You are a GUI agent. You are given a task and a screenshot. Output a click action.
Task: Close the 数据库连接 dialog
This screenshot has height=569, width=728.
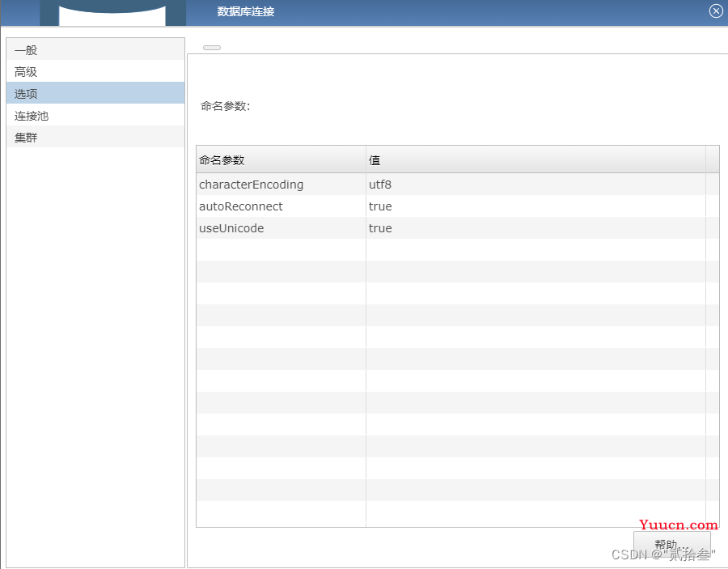tap(716, 11)
